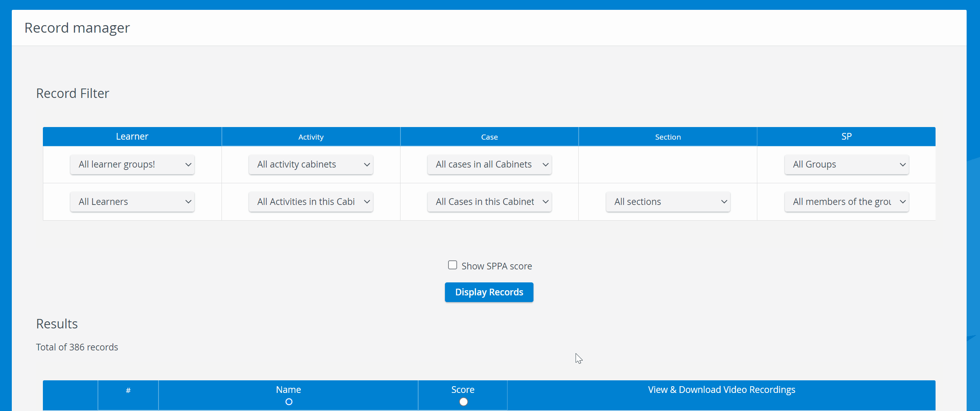Enable the Show SPPA score checkbox
This screenshot has height=411, width=980.
(452, 265)
